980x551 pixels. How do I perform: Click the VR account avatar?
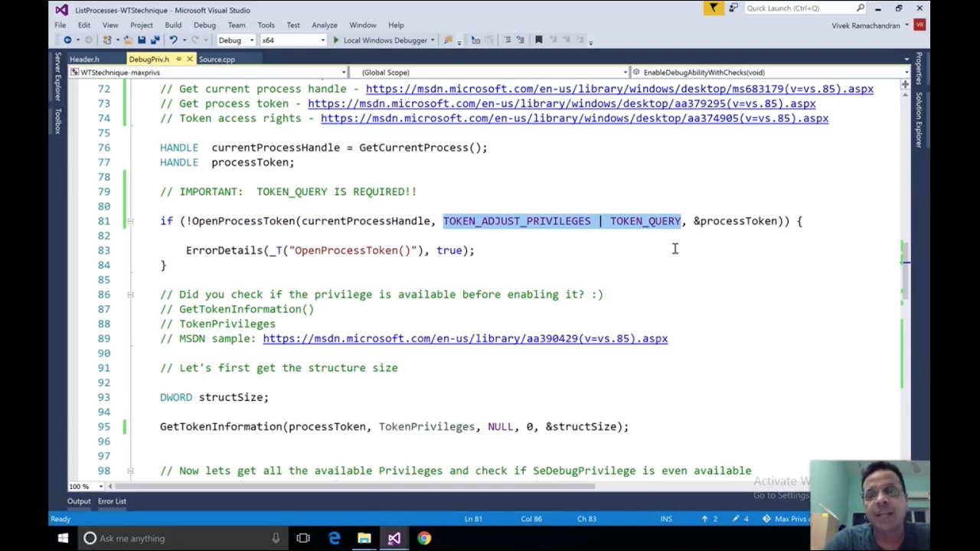click(x=920, y=25)
